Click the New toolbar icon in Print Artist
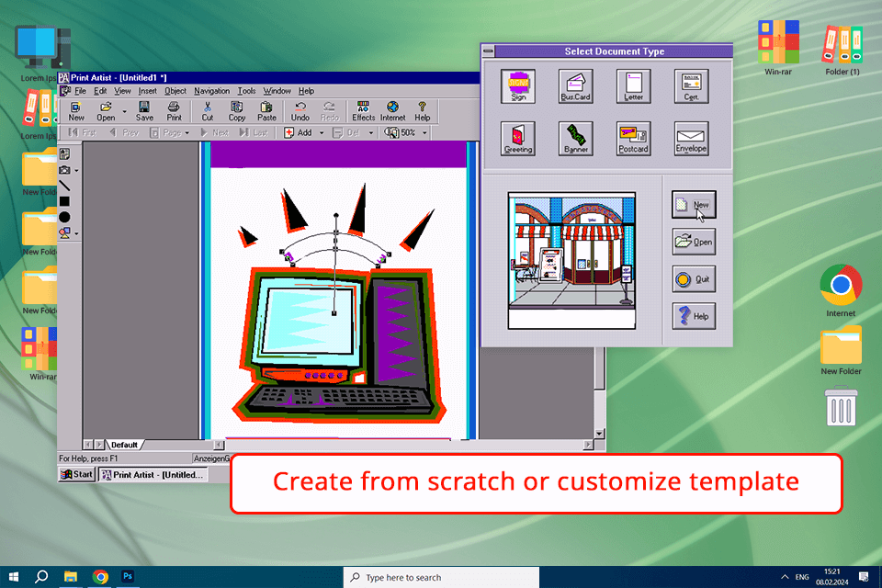This screenshot has width=882, height=588. 76,111
